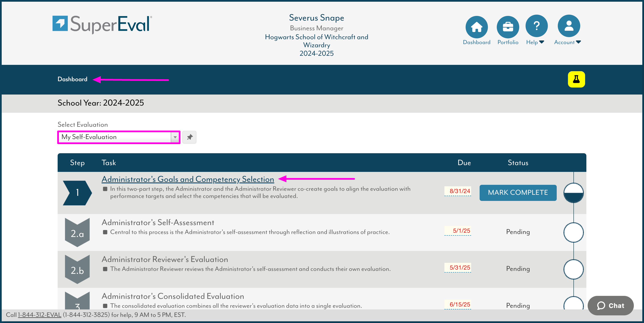Click the MARK COMPLETE button
Viewport: 644px width, 323px height.
pyautogui.click(x=518, y=193)
